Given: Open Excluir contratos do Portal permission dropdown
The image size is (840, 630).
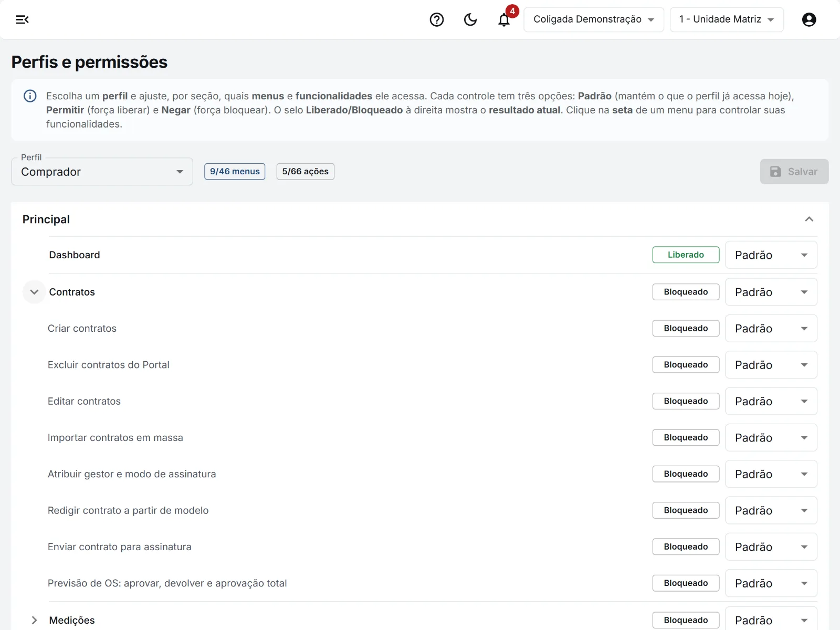Looking at the screenshot, I should pyautogui.click(x=771, y=365).
